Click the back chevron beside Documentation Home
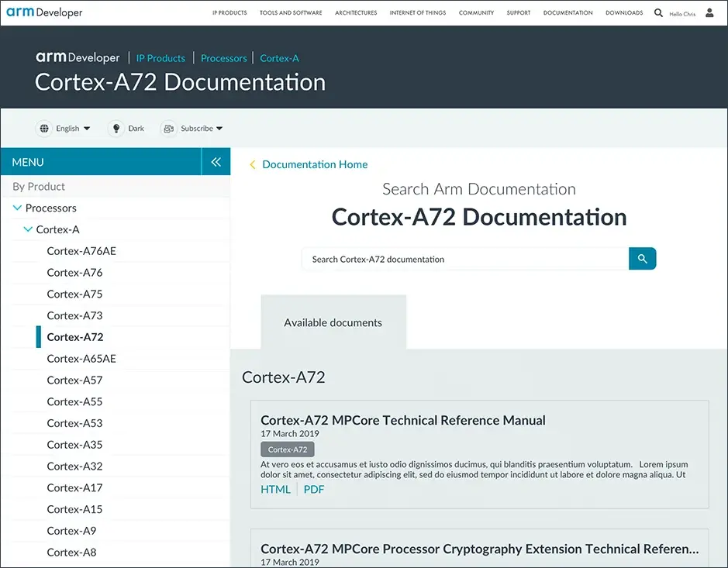This screenshot has width=728, height=568. tap(253, 165)
